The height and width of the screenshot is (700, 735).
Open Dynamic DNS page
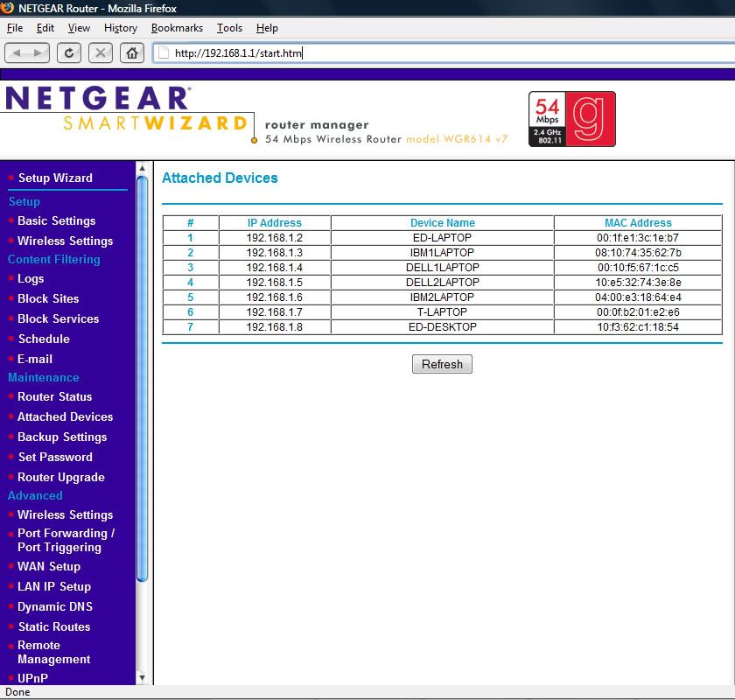pyautogui.click(x=55, y=606)
